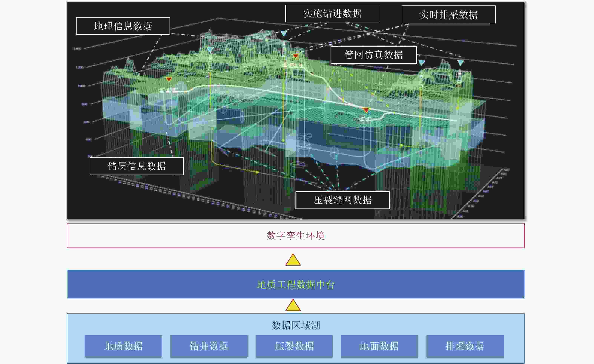Screen dimensions: 594x364
Task: Open the 钻井数据 block
Action: (209, 346)
